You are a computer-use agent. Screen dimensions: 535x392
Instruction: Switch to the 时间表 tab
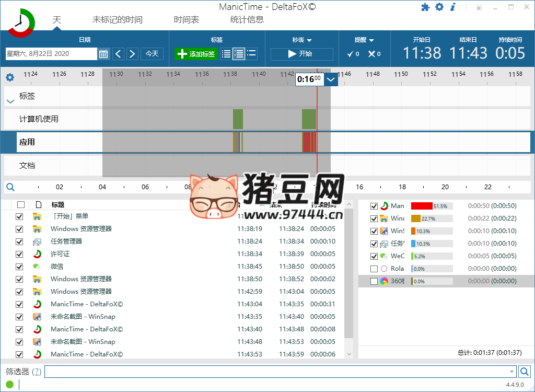pos(187,18)
